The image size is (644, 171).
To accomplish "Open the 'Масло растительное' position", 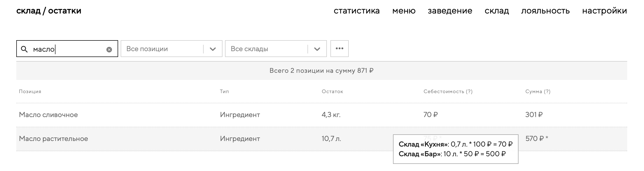I will (x=53, y=139).
